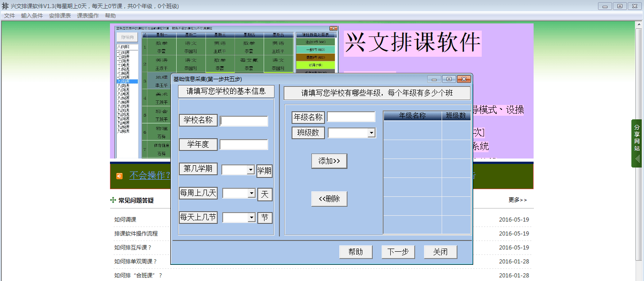
Task: Click the 天 unit label
Action: point(265,195)
